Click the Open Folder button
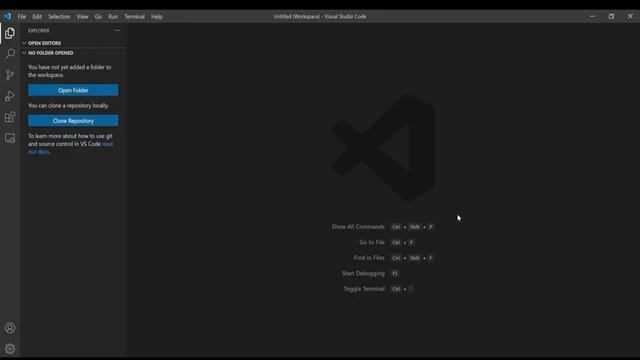The width and height of the screenshot is (640, 360). 73,90
